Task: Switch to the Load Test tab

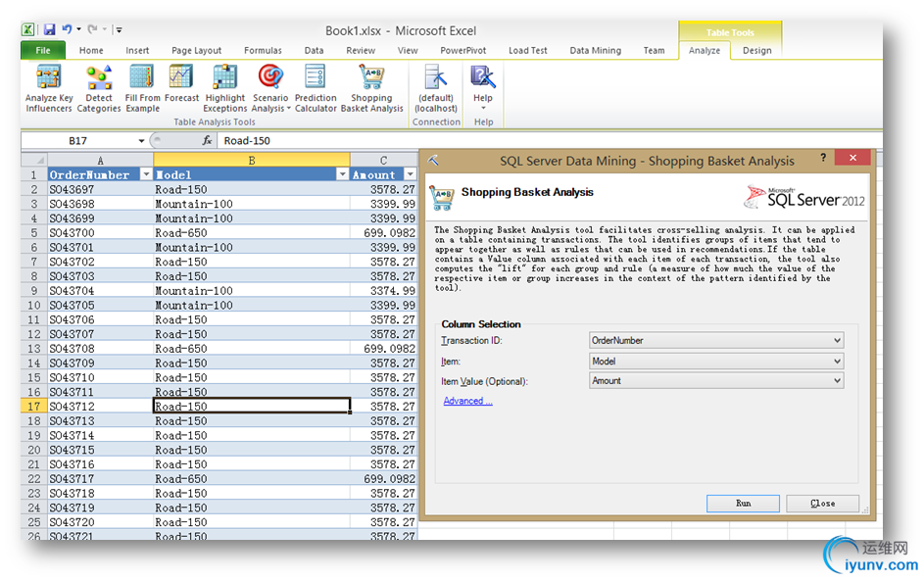Action: [528, 51]
